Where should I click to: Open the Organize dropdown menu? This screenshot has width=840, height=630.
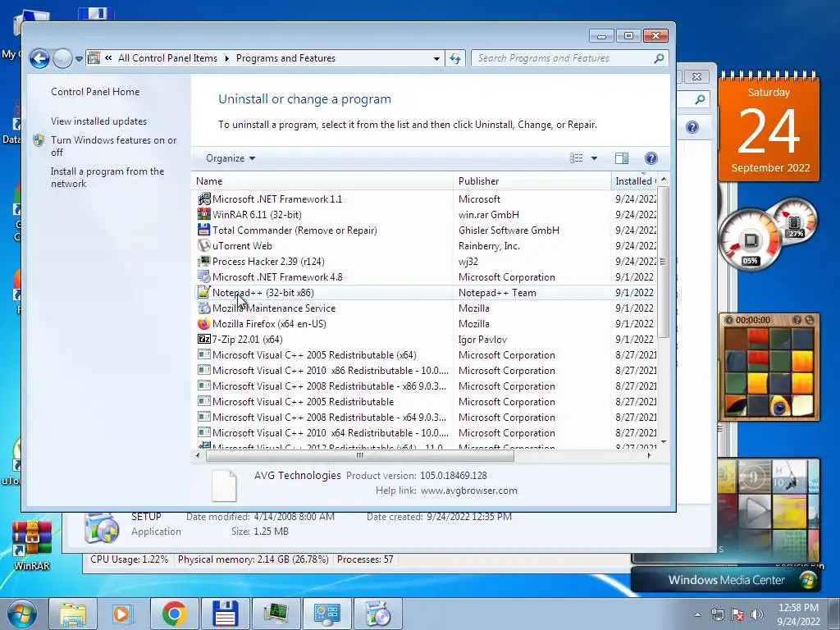(x=231, y=158)
